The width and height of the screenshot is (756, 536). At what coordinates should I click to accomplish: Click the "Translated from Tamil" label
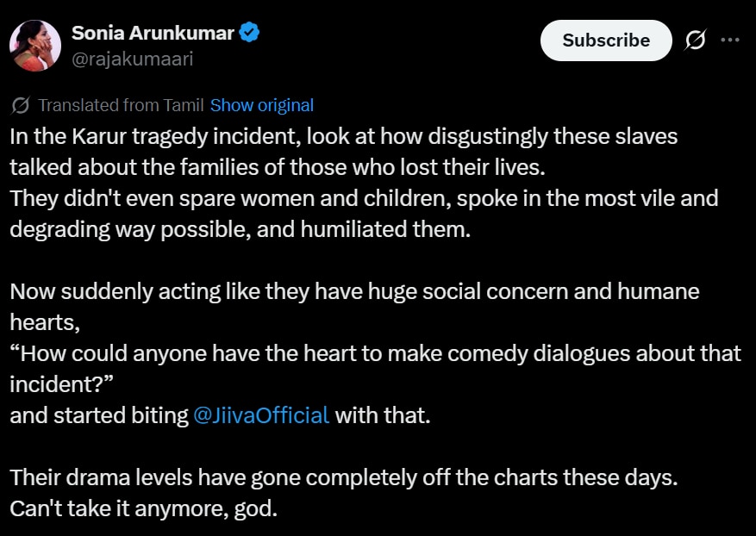coord(121,106)
